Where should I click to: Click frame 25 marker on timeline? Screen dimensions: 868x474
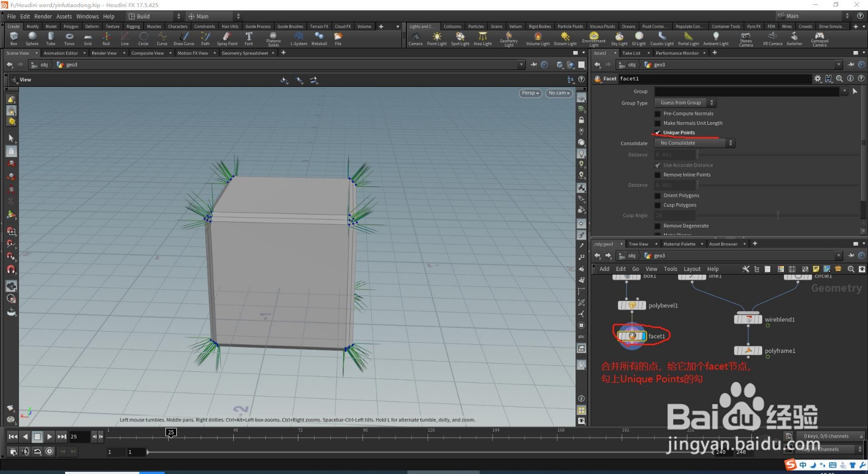[x=171, y=432]
